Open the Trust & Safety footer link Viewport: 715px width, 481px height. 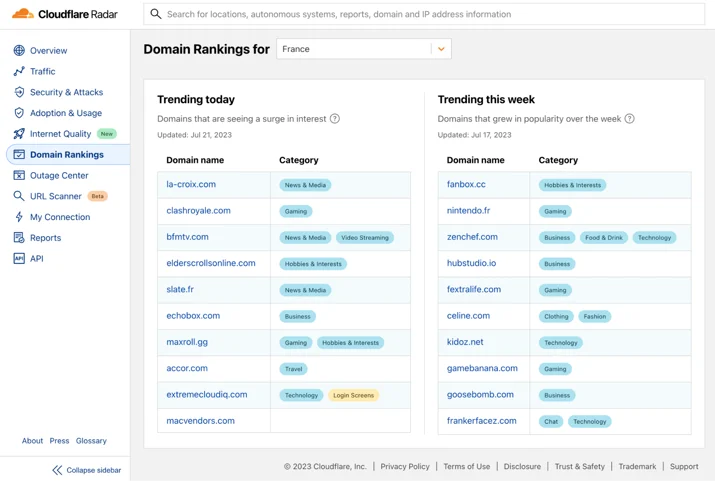580,466
